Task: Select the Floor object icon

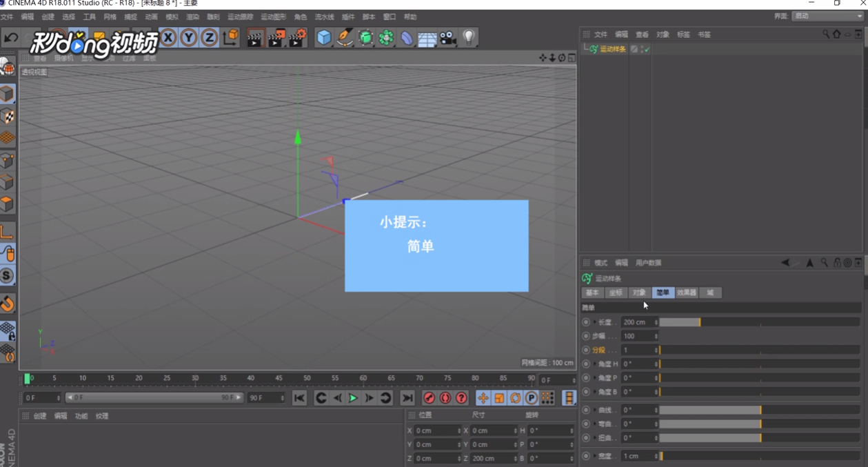Action: pyautogui.click(x=427, y=38)
